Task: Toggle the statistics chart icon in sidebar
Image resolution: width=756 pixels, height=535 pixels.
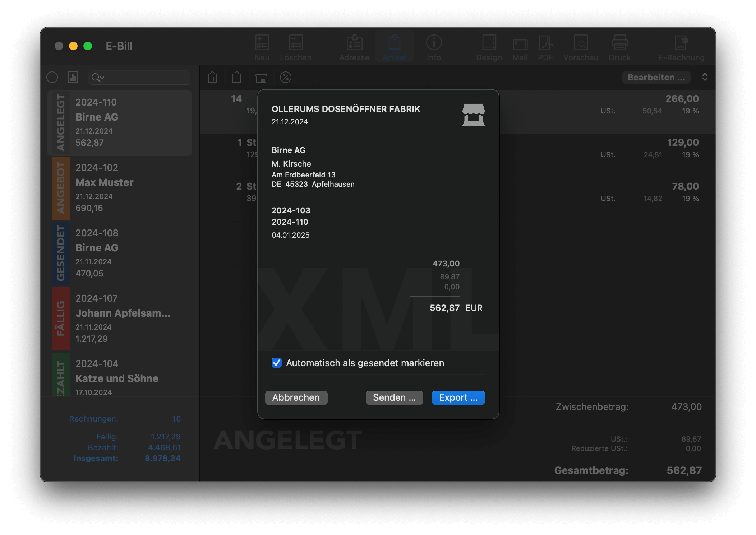Action: pyautogui.click(x=73, y=77)
